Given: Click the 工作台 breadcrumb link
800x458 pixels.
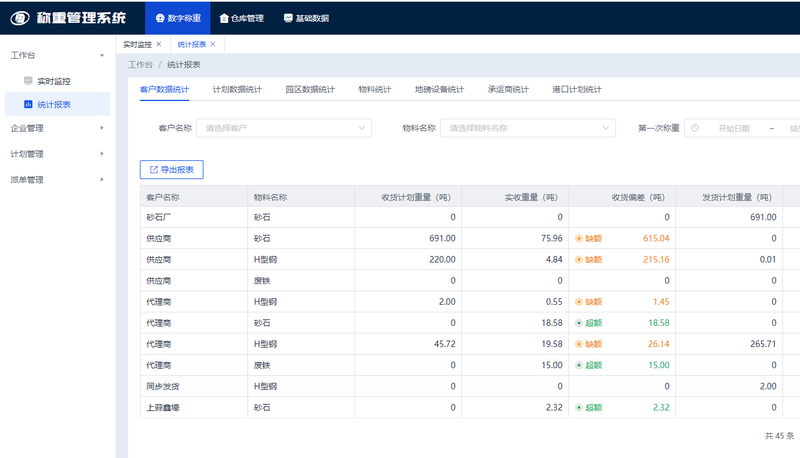Looking at the screenshot, I should [x=140, y=65].
